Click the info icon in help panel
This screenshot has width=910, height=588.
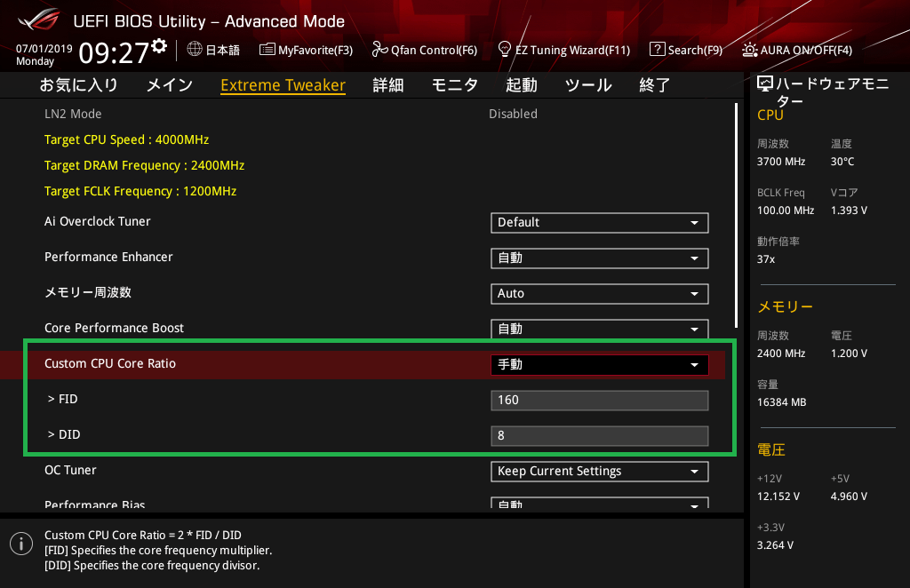point(21,544)
